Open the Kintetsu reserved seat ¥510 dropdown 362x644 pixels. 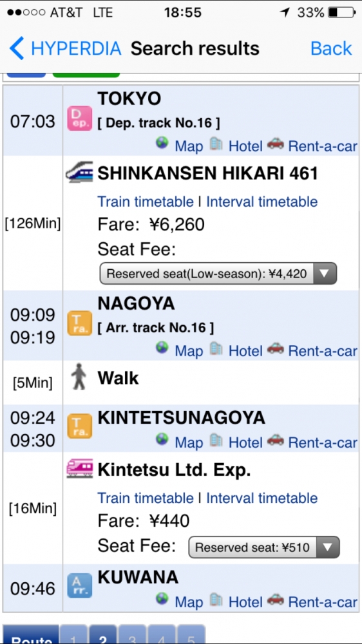(264, 547)
